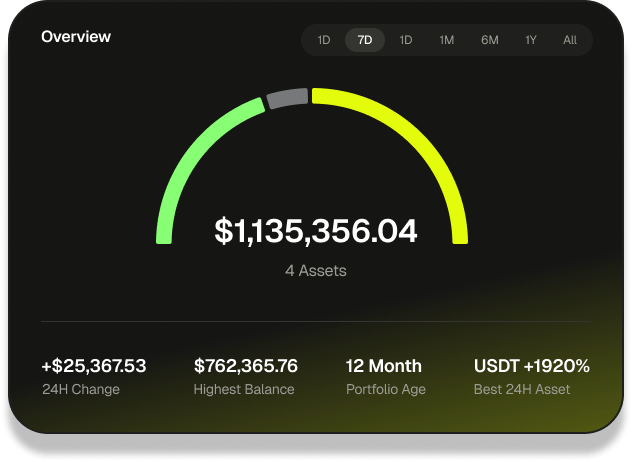Choose the 1Y time range tab
632x462 pixels.
point(530,40)
